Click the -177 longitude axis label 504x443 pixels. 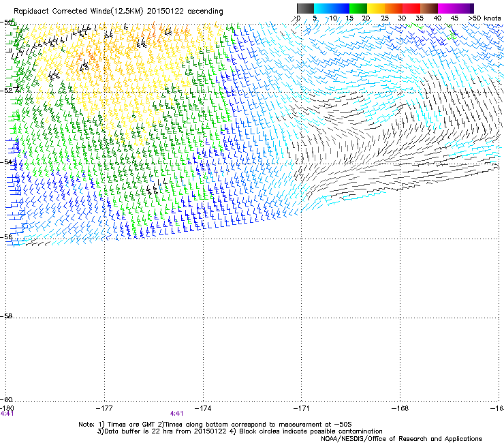pyautogui.click(x=104, y=408)
